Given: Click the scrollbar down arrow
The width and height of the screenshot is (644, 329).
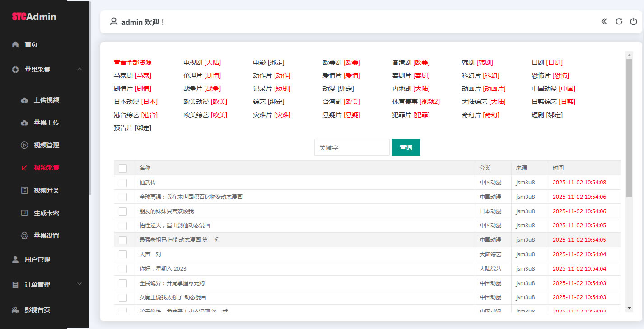Looking at the screenshot, I should (629, 308).
